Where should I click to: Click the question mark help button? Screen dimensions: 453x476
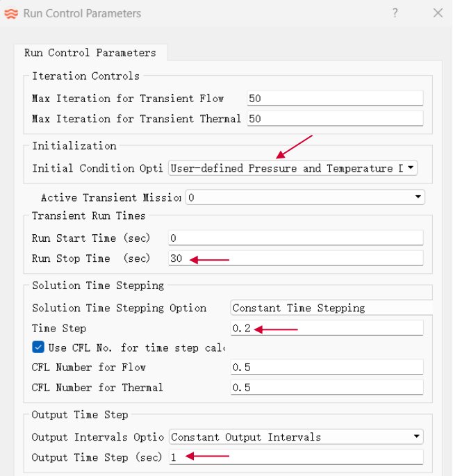point(395,13)
